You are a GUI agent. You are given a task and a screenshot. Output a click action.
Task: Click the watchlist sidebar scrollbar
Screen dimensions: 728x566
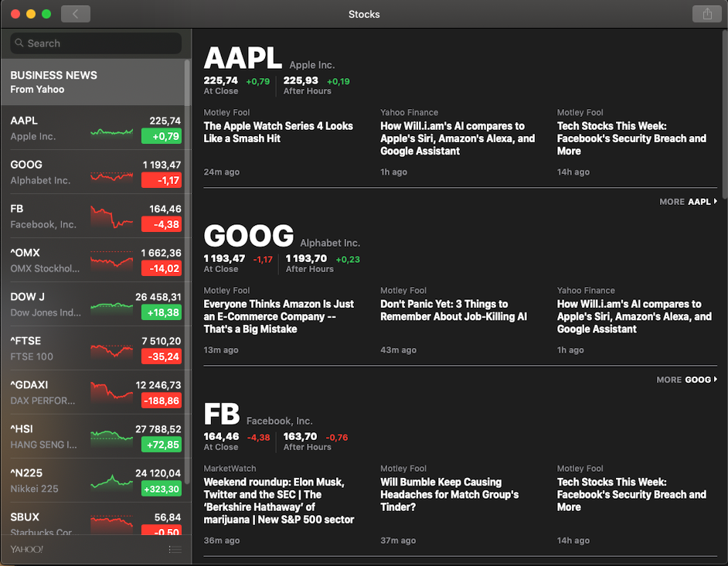coord(188,271)
